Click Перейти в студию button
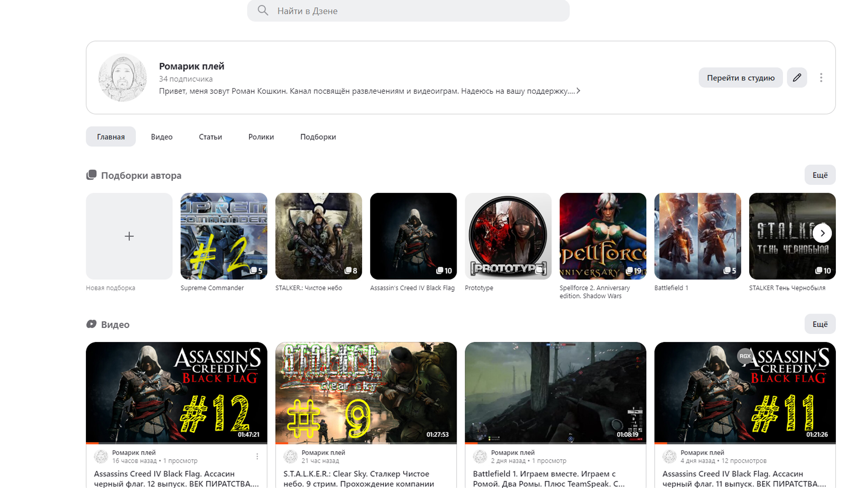868x488 pixels. point(740,78)
